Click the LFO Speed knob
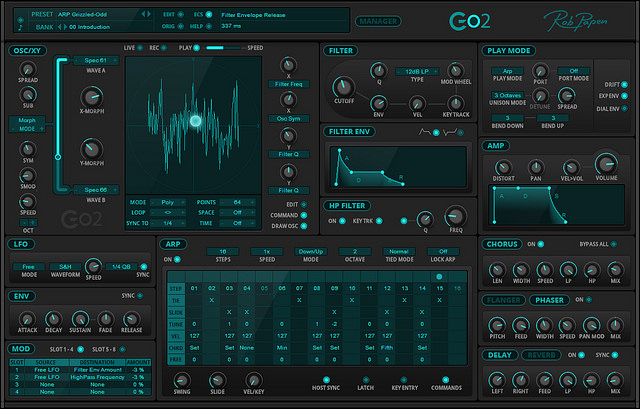The width and height of the screenshot is (640, 409). 93,267
